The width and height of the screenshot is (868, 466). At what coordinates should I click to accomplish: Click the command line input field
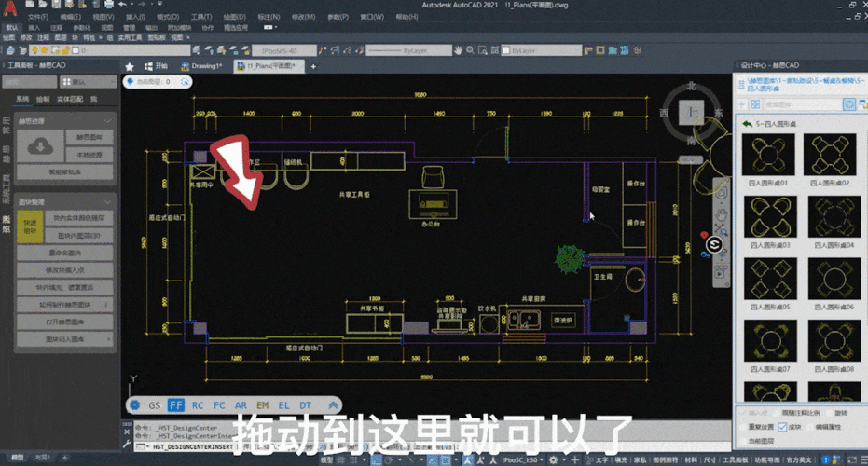coord(432,446)
